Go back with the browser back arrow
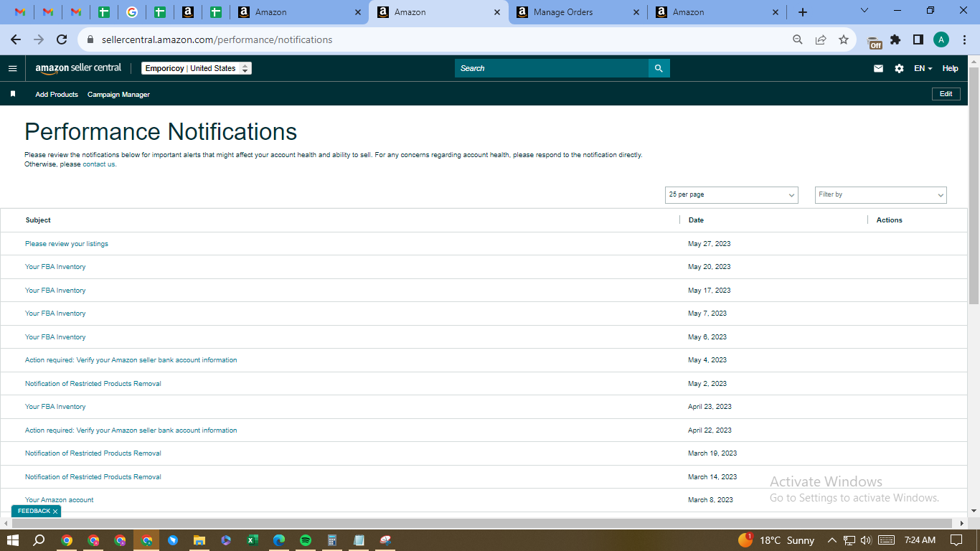The height and width of the screenshot is (551, 980). 16,39
